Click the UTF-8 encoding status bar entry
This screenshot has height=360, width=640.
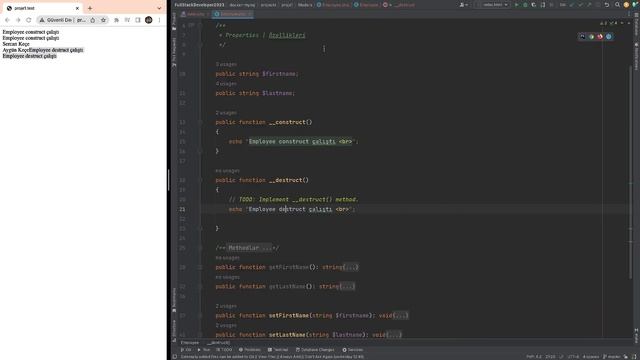[573, 357]
